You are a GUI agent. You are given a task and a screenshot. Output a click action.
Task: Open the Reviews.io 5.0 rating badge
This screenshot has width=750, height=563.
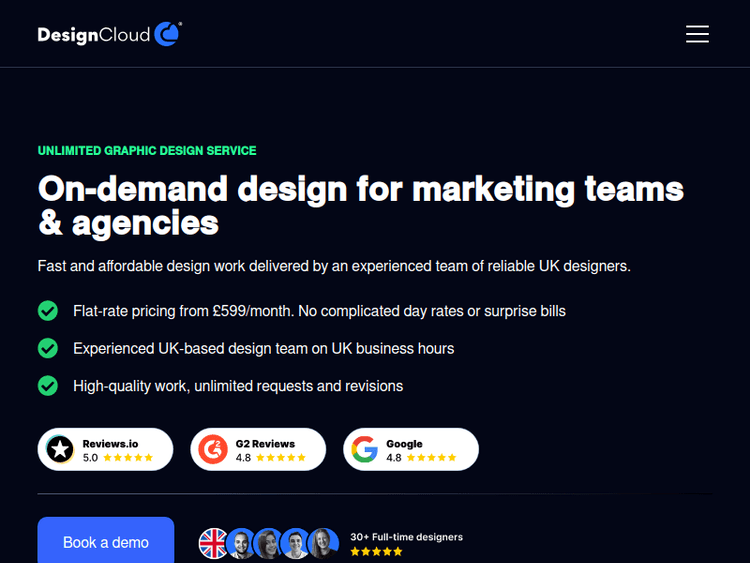[105, 449]
